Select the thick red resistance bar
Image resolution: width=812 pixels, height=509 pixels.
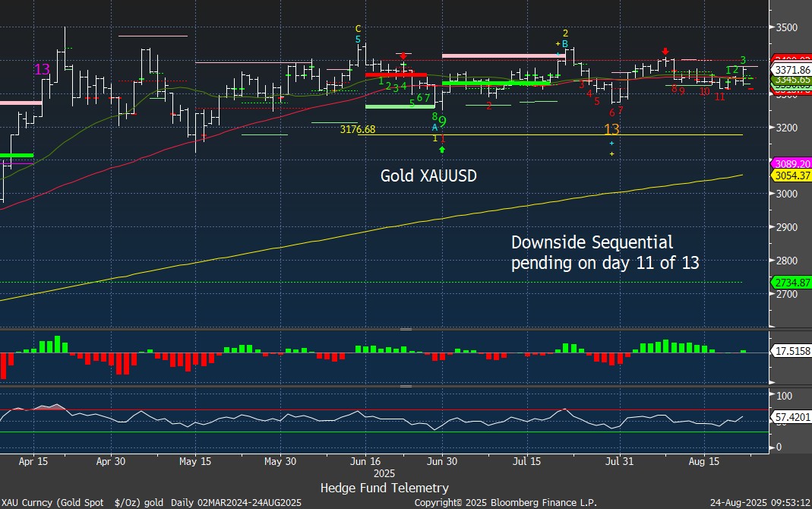pyautogui.click(x=395, y=74)
